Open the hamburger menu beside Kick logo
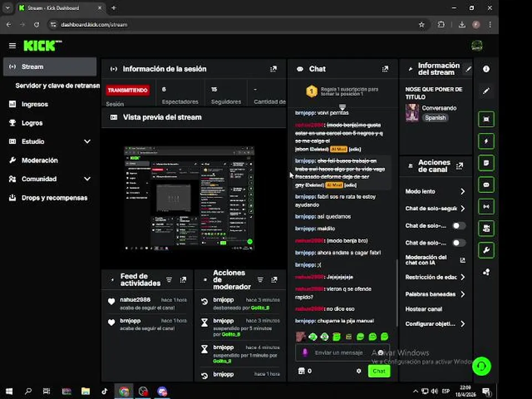The width and height of the screenshot is (532, 399). coord(12,45)
